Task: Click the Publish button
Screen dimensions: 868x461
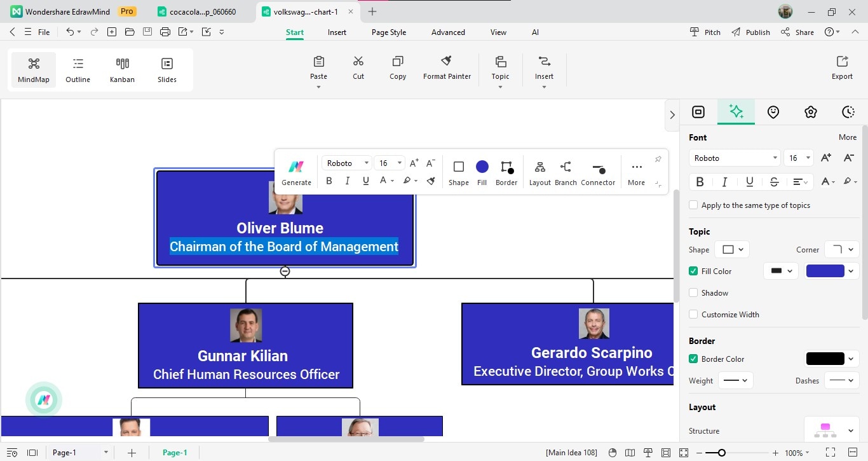Action: [x=750, y=32]
